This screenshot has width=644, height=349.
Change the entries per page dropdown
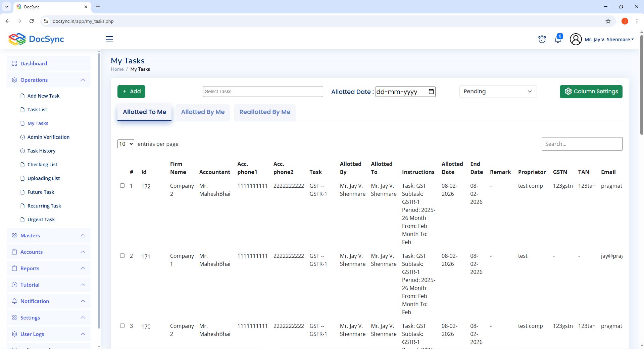(x=126, y=144)
